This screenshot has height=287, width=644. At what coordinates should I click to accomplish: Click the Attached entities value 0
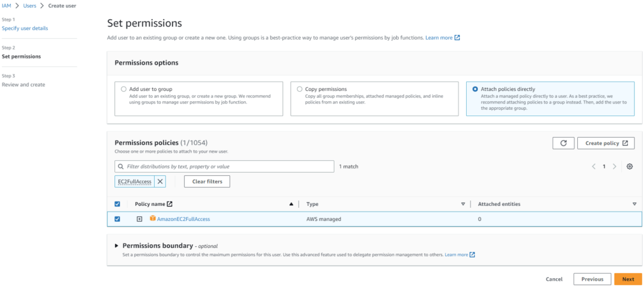(x=480, y=219)
